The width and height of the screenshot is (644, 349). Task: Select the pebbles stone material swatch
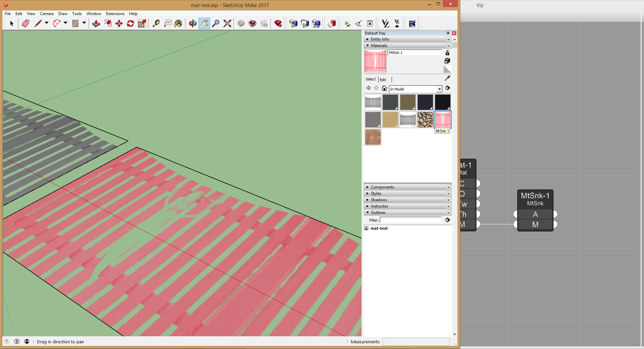point(425,120)
